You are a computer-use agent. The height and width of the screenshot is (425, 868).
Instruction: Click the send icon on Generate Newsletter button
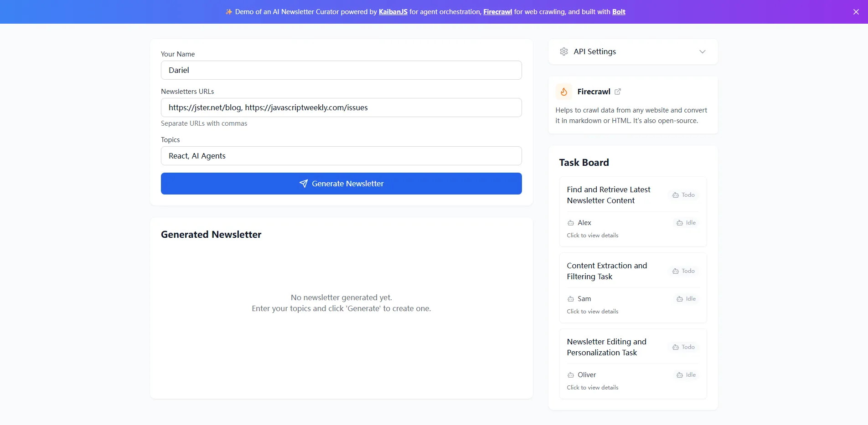(304, 184)
